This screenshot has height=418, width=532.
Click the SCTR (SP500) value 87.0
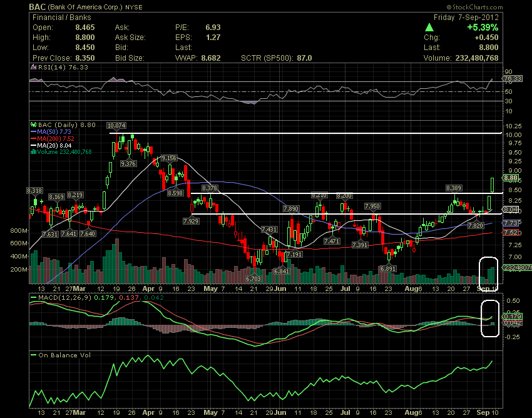(304, 58)
